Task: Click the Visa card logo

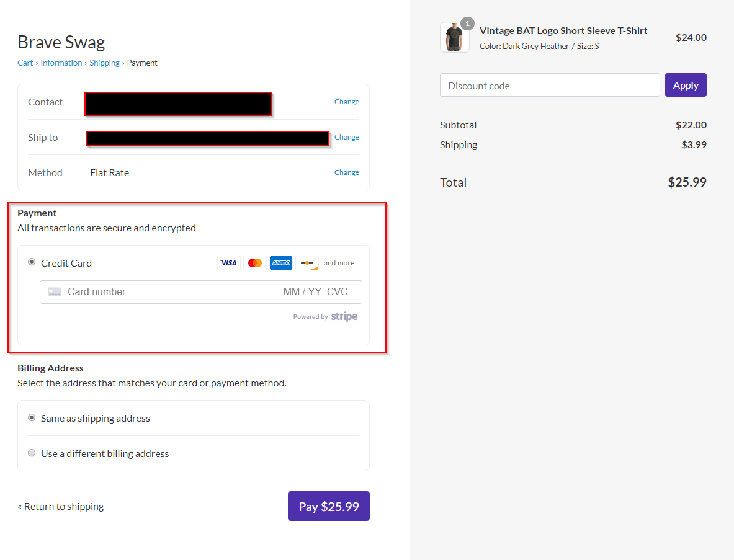Action: (x=229, y=263)
